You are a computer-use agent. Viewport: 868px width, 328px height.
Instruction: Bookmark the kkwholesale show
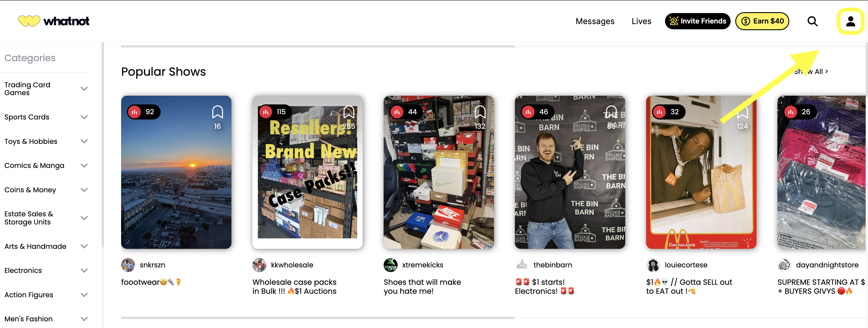tap(349, 112)
